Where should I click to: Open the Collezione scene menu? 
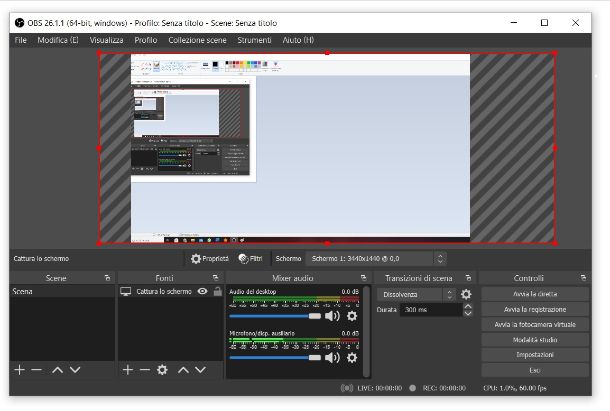point(197,40)
